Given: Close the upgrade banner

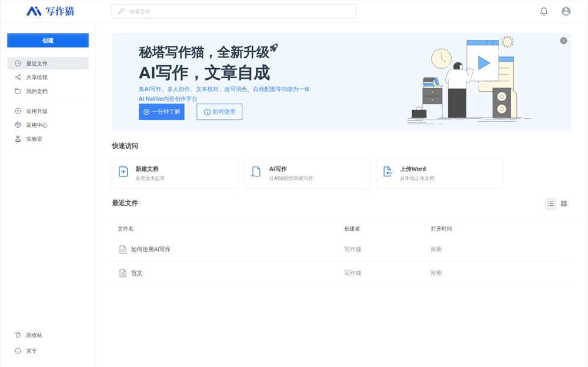Looking at the screenshot, I should tap(563, 41).
